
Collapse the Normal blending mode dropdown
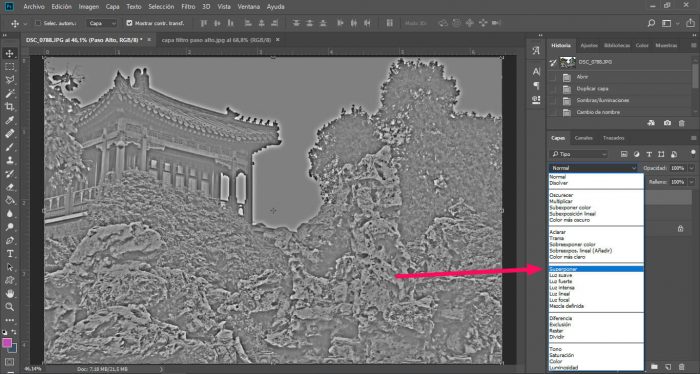click(593, 168)
